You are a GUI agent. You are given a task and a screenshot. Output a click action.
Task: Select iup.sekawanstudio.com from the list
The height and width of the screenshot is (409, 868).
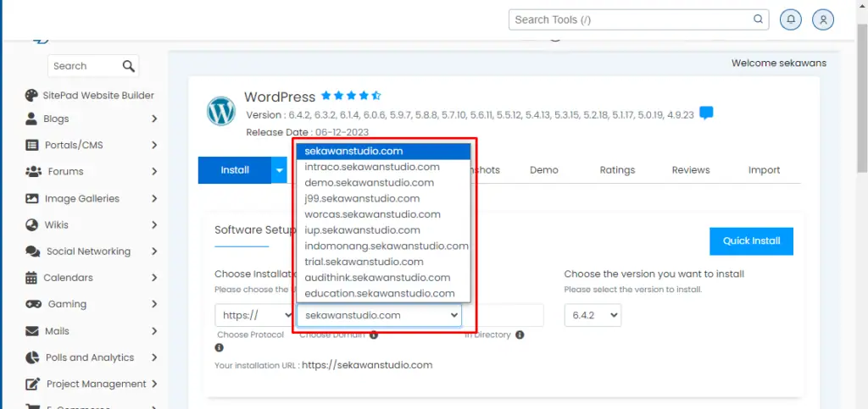383,230
